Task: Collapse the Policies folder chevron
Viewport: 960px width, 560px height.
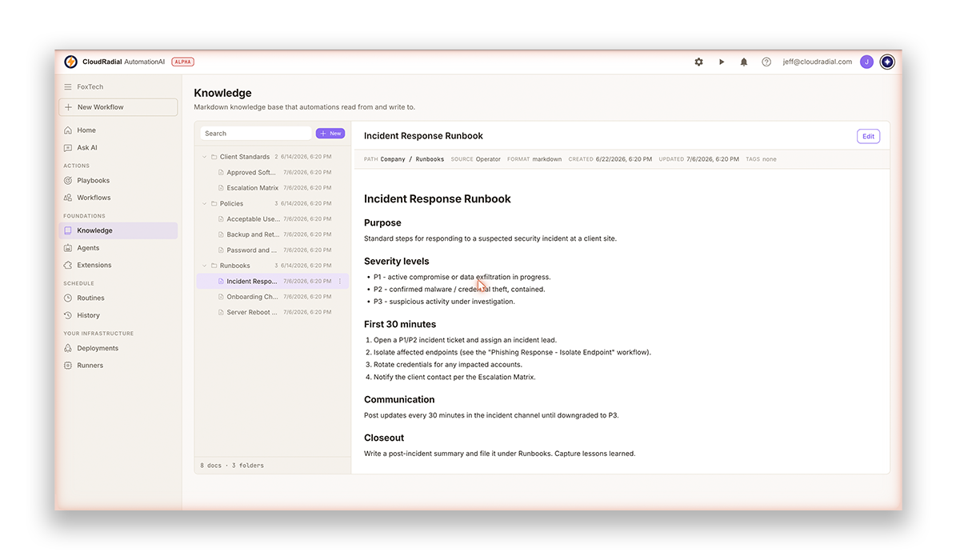Action: pos(204,203)
